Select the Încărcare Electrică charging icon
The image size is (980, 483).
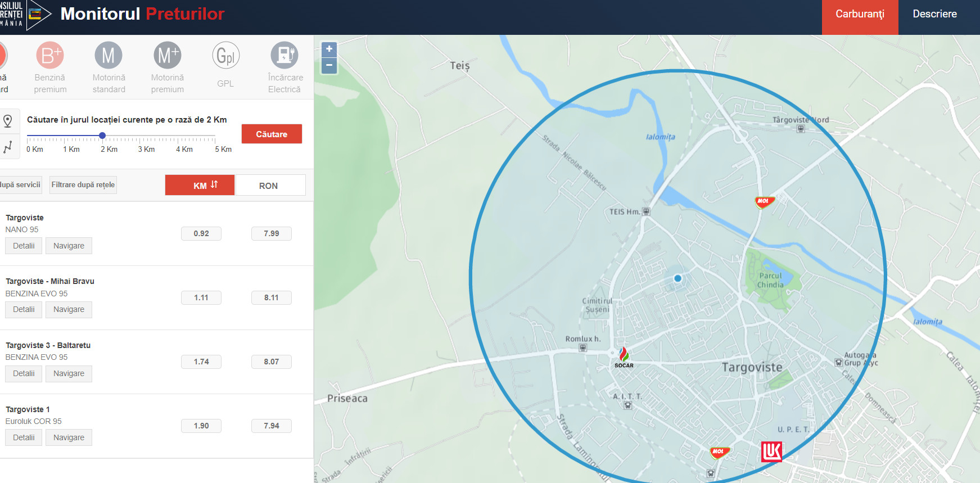point(284,56)
